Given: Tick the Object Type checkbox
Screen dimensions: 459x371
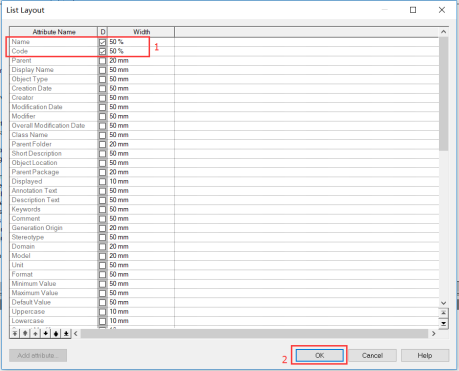Looking at the screenshot, I should 102,79.
